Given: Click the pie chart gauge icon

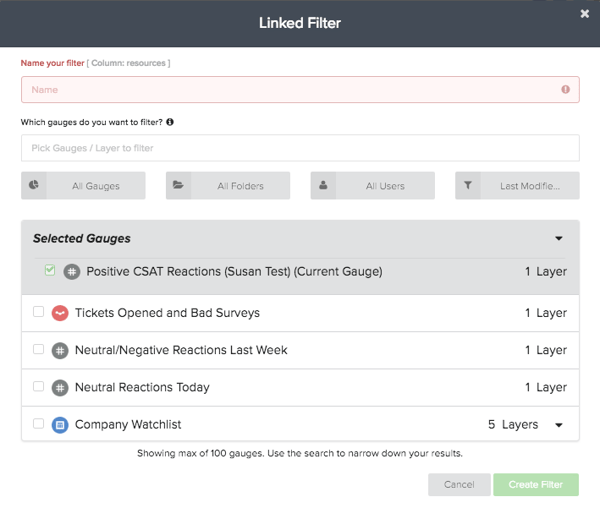Looking at the screenshot, I should click(34, 185).
